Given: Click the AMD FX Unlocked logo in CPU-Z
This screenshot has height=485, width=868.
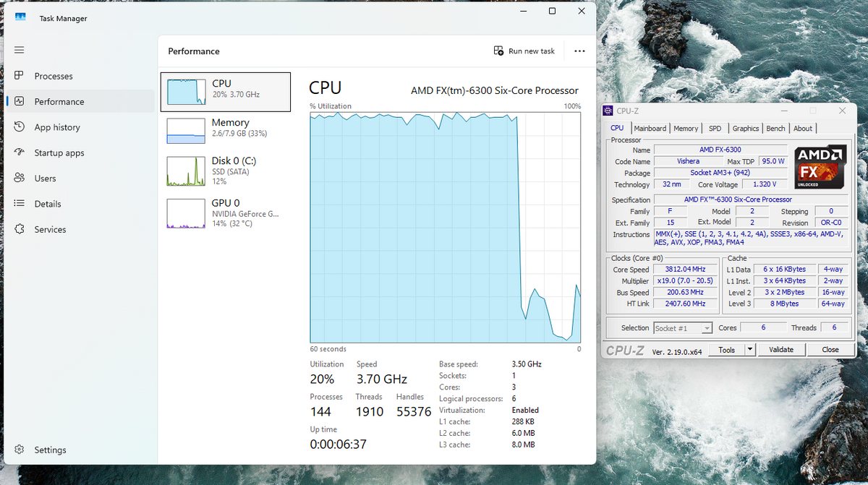Looking at the screenshot, I should coord(821,168).
